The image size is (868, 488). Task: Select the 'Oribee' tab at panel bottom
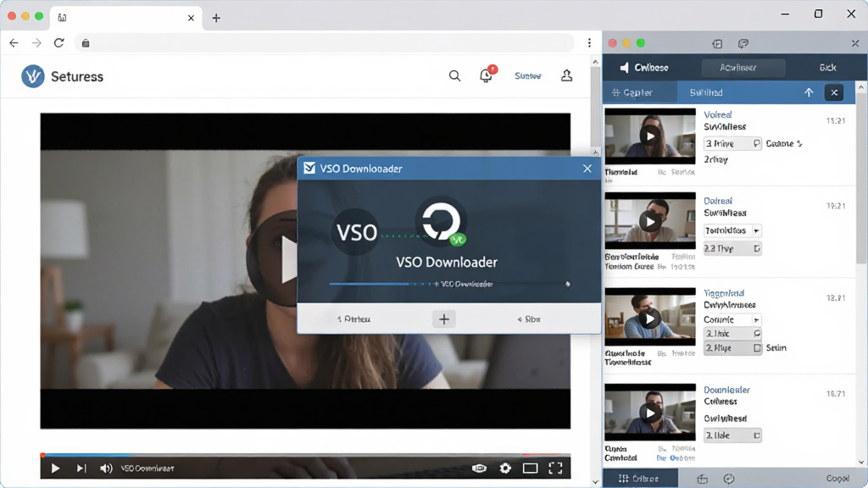coord(640,478)
